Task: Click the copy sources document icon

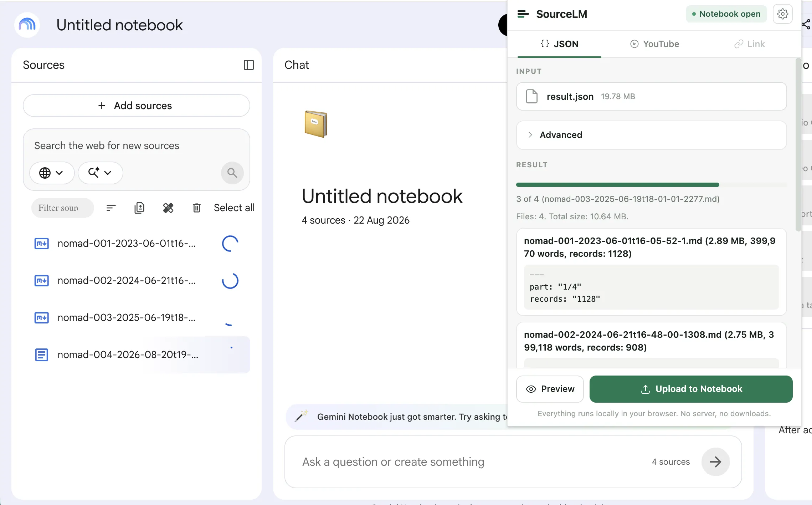Action: click(x=139, y=208)
